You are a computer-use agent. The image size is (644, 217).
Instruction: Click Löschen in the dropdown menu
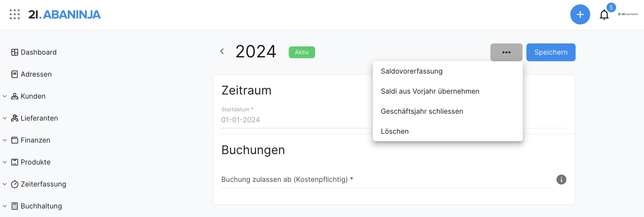click(395, 131)
